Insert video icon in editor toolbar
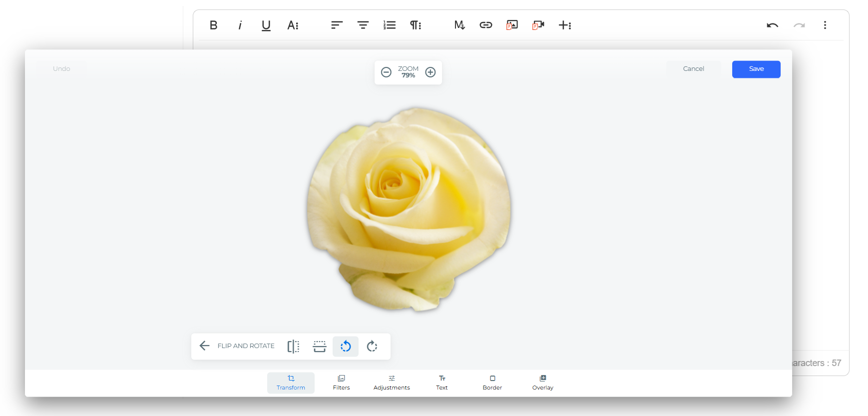868x416 pixels. 538,25
